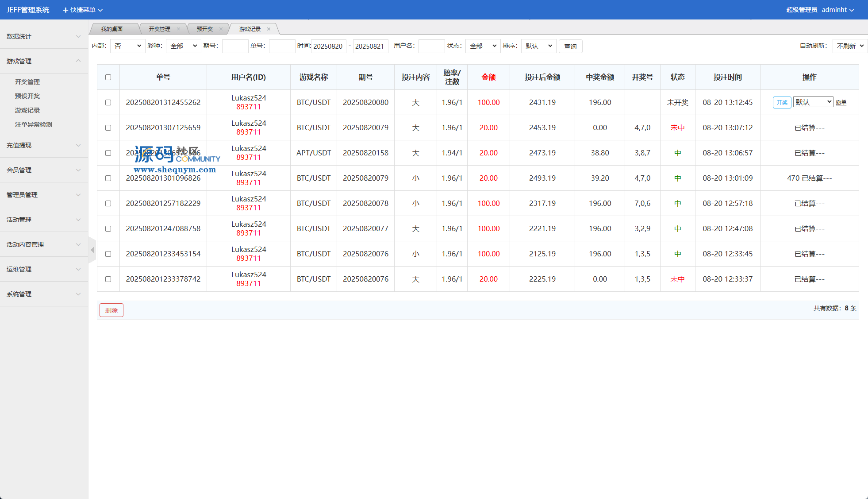Viewport: 868px width, 499px height.
Task: Click the 查询 search button
Action: point(570,46)
